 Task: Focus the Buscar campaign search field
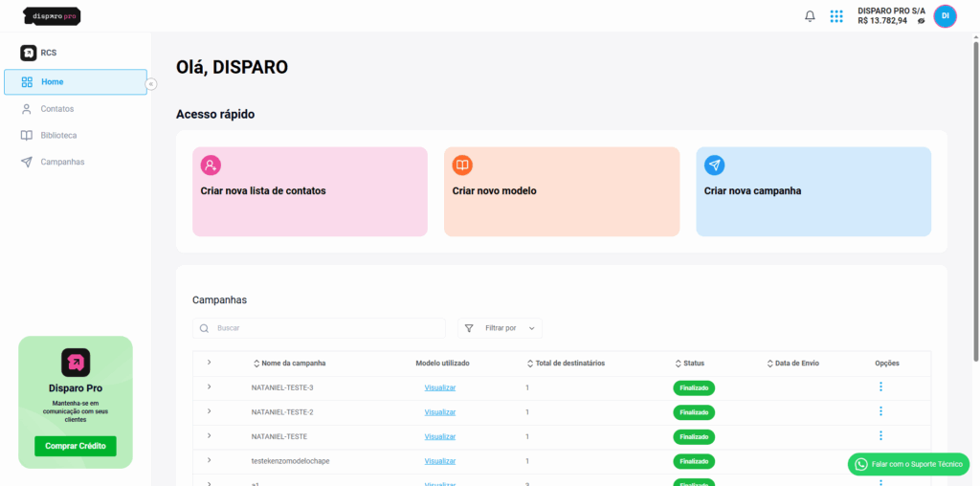click(x=319, y=328)
